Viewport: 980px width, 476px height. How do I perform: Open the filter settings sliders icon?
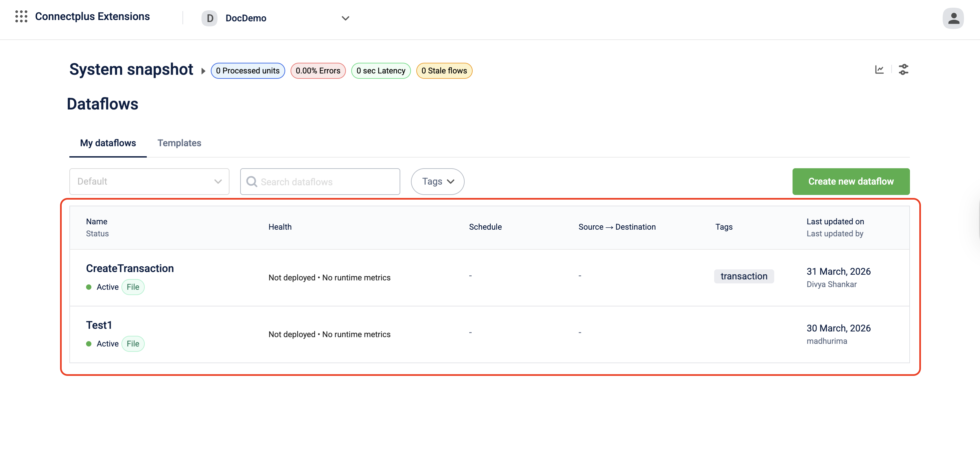[904, 70]
